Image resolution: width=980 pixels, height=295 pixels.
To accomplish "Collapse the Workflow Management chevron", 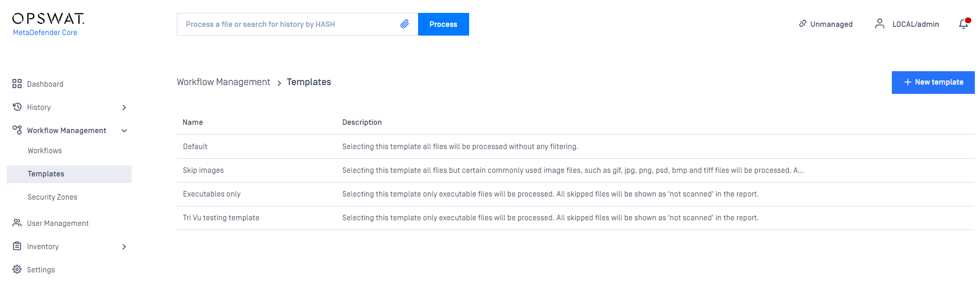I will (x=124, y=130).
